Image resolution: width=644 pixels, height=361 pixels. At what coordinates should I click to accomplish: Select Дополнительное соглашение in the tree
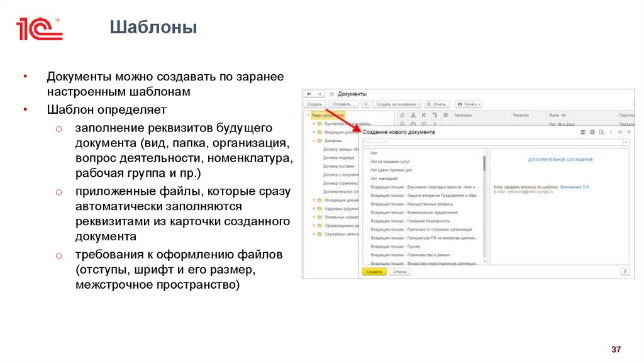coord(340,192)
